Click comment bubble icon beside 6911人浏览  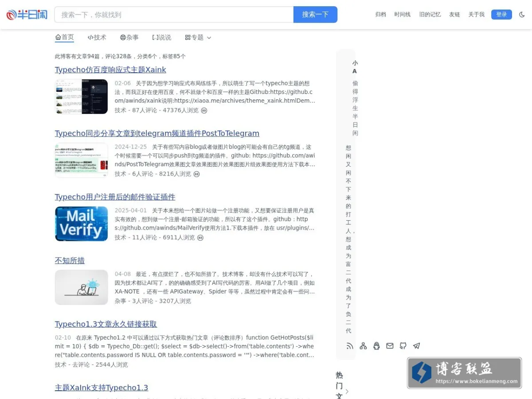click(x=200, y=238)
